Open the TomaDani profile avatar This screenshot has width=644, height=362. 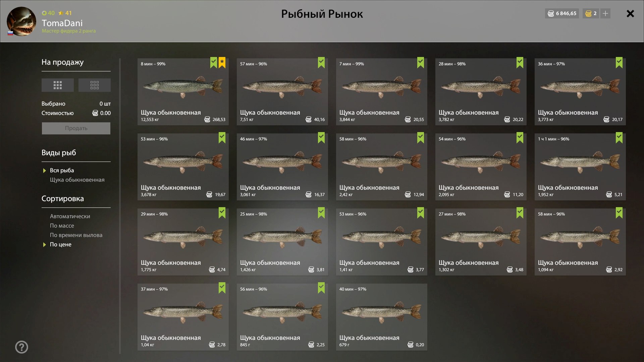point(21,21)
